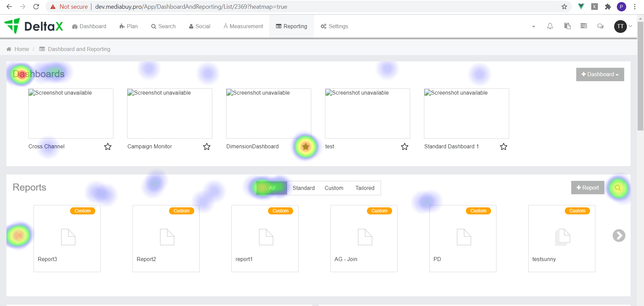Image resolution: width=644 pixels, height=306 pixels.
Task: Toggle favorite star for test dashboard
Action: (x=405, y=147)
